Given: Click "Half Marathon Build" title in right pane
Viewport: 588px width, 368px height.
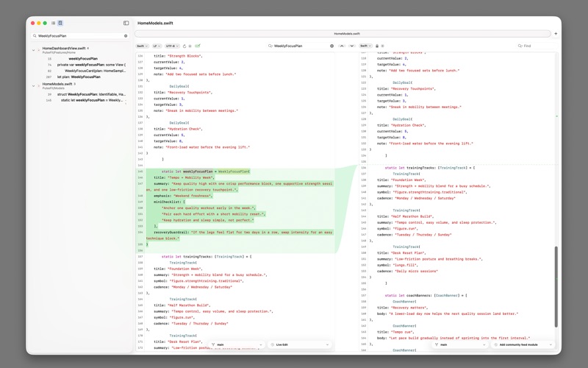Looking at the screenshot, I should (x=406, y=216).
